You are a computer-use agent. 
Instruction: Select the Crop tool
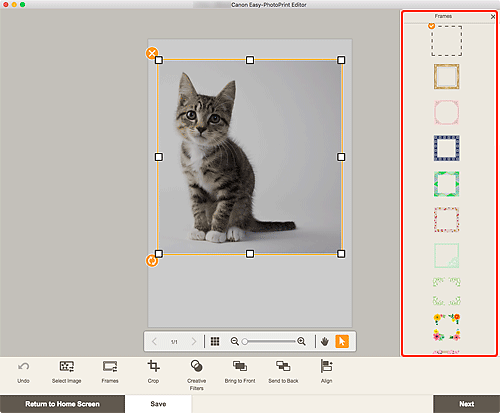point(153,366)
